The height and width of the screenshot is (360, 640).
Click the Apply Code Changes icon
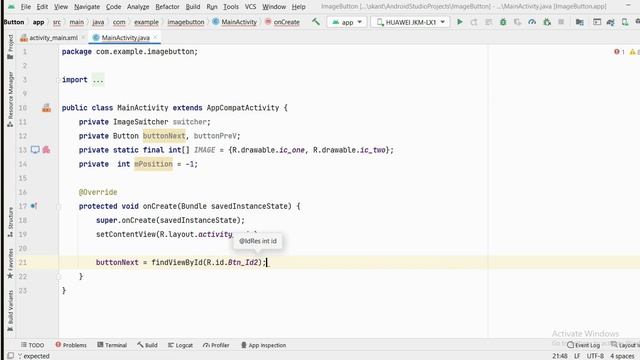click(488, 22)
